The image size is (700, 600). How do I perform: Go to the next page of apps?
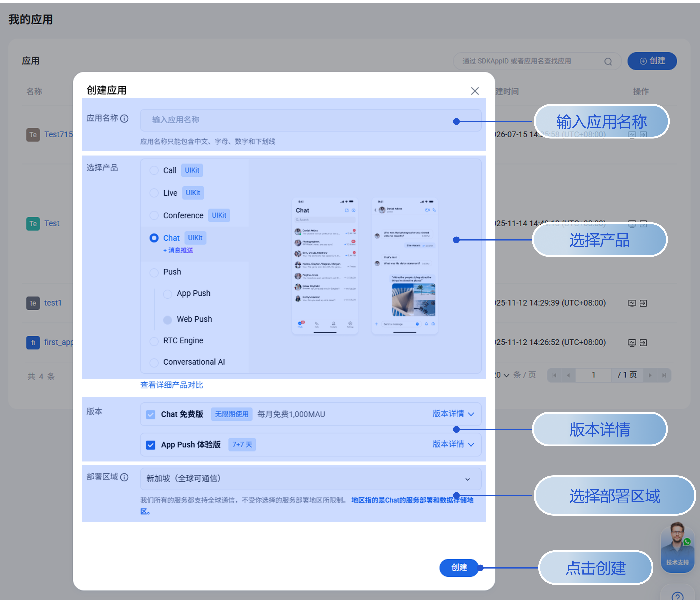coord(650,375)
